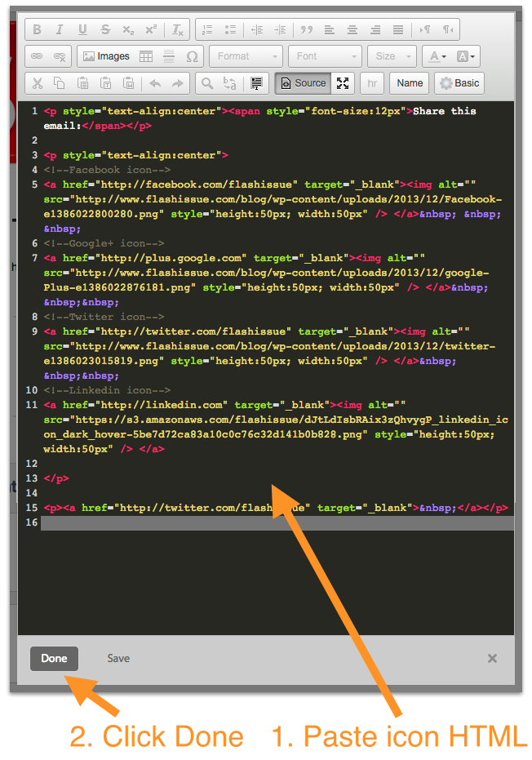Redo the last action
The width and height of the screenshot is (532, 760).
[x=178, y=83]
